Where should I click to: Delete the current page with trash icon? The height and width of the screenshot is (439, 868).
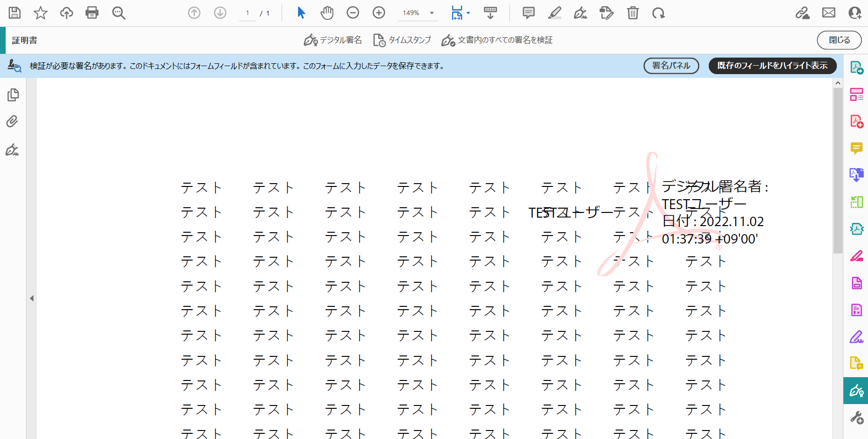tap(633, 13)
